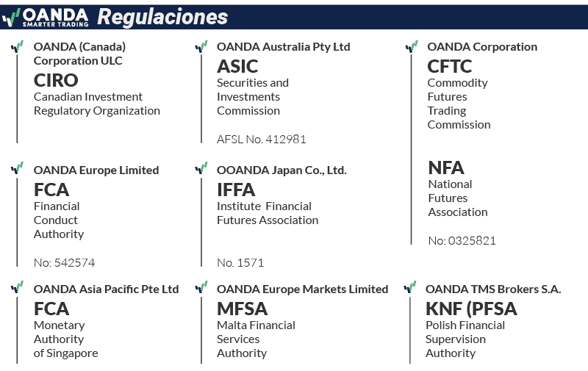Click the icon beside OANDA (Canada) Corporation ULC
The width and height of the screenshot is (588, 371).
pos(17,46)
